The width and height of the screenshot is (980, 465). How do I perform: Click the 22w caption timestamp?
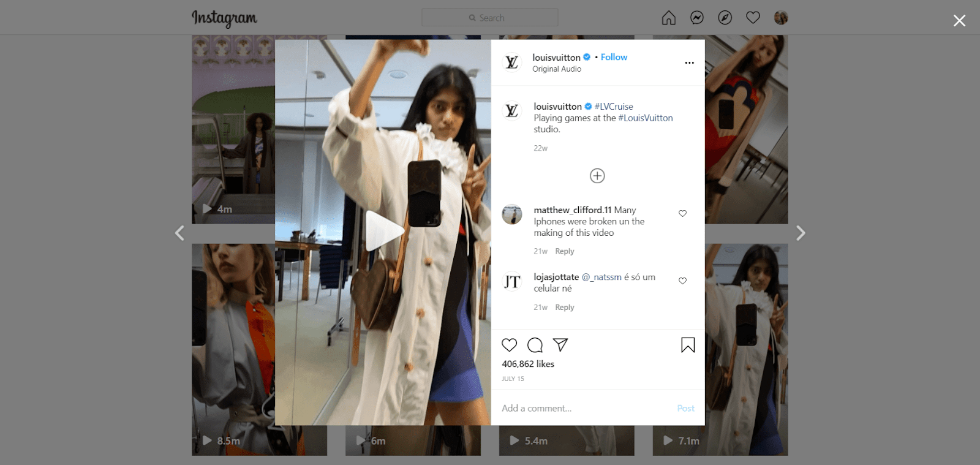[540, 148]
